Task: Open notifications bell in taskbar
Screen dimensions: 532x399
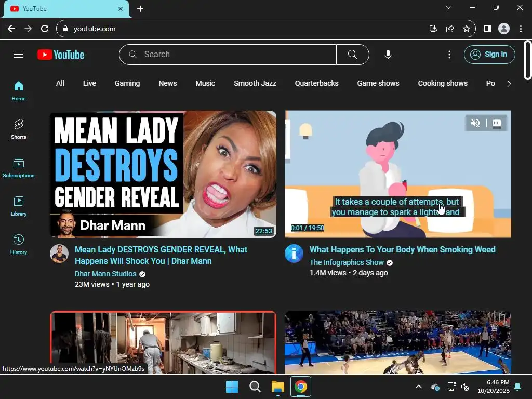Action: [x=518, y=387]
